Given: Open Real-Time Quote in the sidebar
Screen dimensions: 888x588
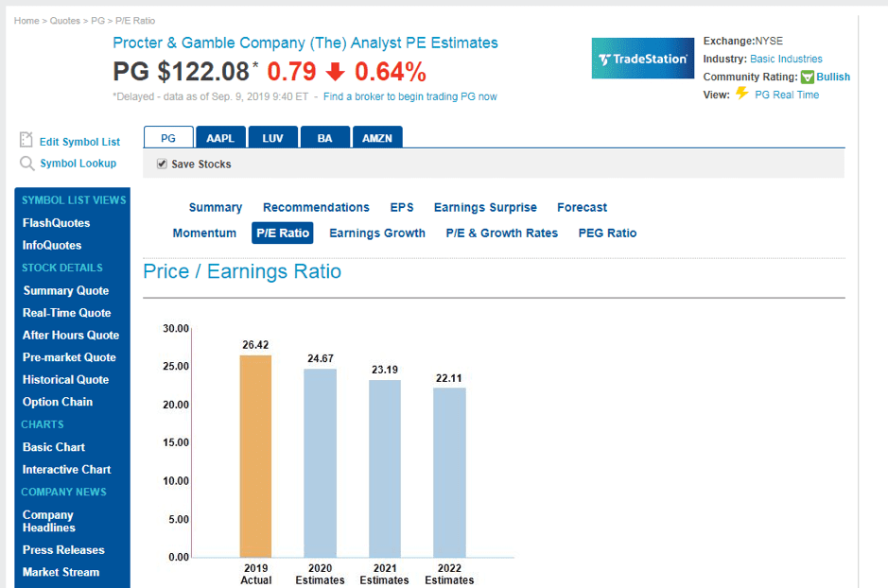Looking at the screenshot, I should coord(67,313).
